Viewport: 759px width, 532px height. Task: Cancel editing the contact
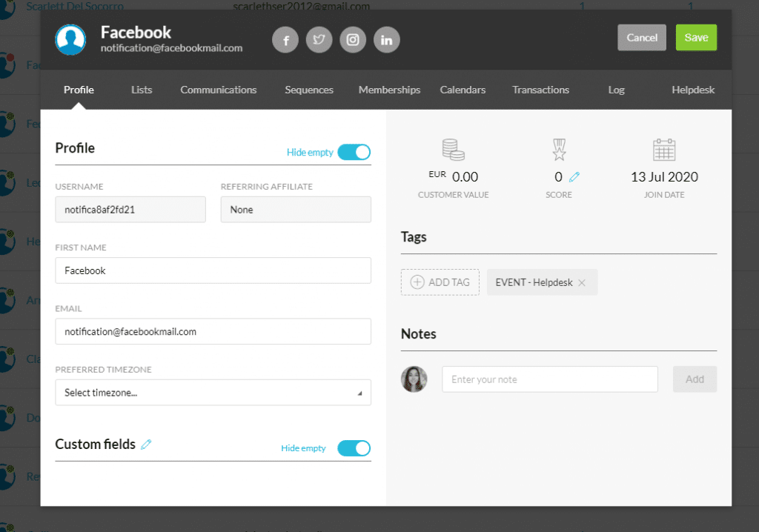coord(642,37)
